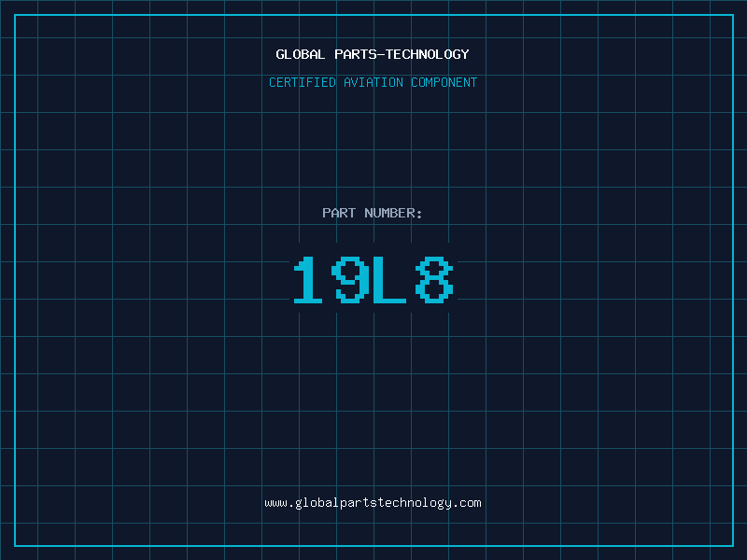Click the digit 1 in the part number
This screenshot has width=747, height=560.
[x=309, y=281]
